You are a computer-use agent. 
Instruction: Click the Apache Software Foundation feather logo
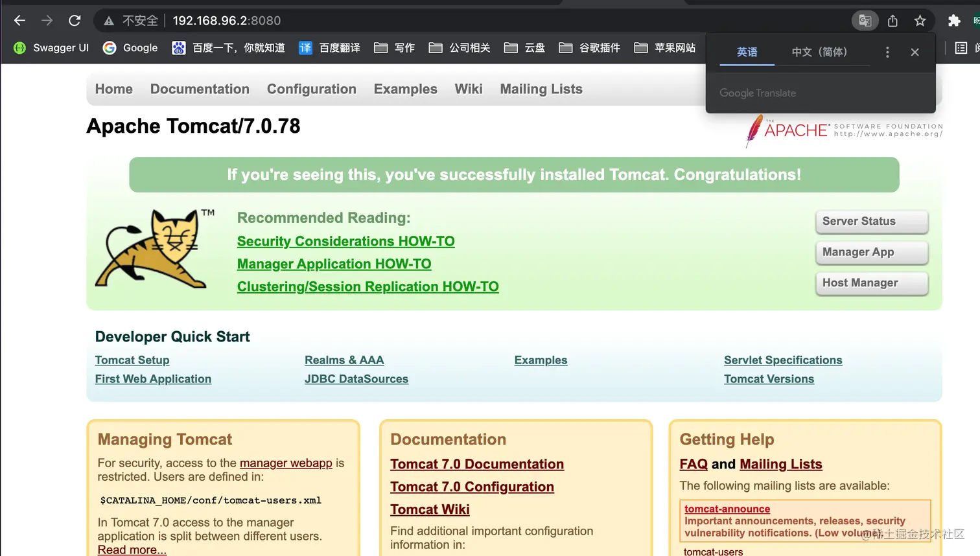pyautogui.click(x=844, y=130)
